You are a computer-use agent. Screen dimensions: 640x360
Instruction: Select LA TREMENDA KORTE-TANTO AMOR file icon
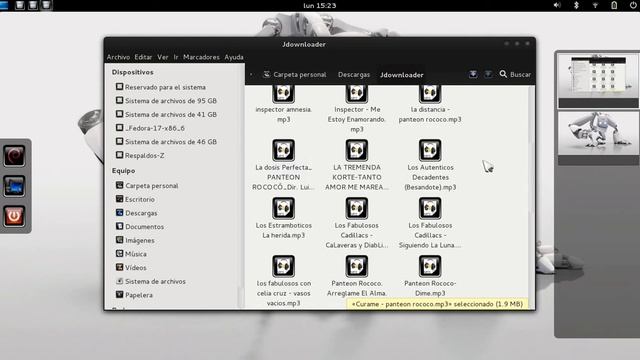coord(356,150)
